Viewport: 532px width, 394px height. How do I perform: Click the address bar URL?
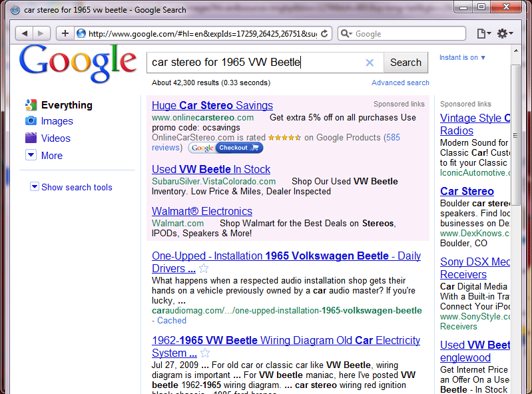click(x=202, y=33)
